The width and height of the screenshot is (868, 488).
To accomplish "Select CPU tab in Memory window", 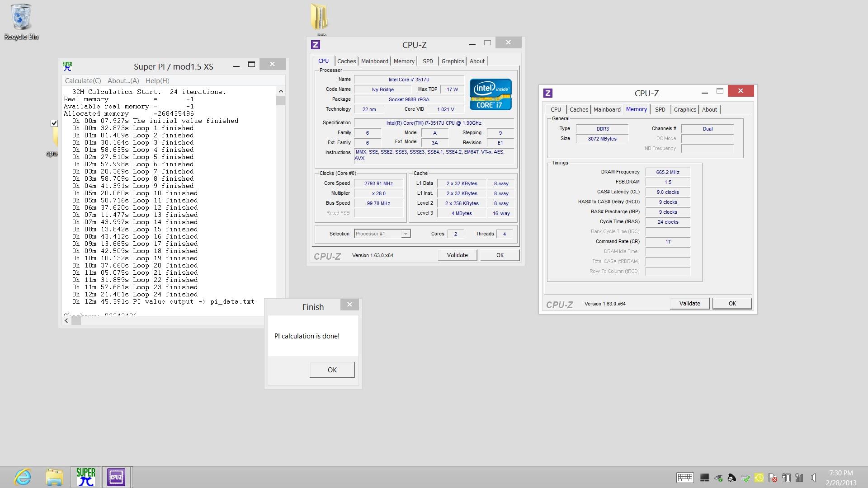I will (556, 109).
